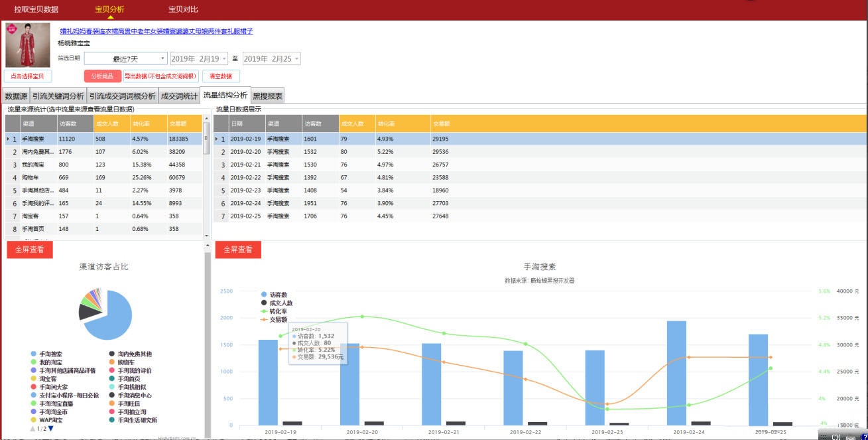Toggle WAP淘宝 legend item
This screenshot has height=440, width=868.
point(47,420)
